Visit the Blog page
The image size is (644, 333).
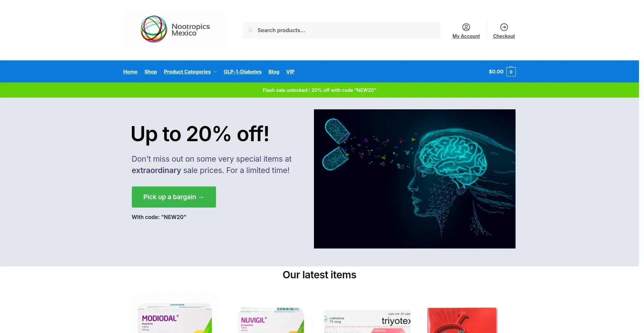pos(274,72)
